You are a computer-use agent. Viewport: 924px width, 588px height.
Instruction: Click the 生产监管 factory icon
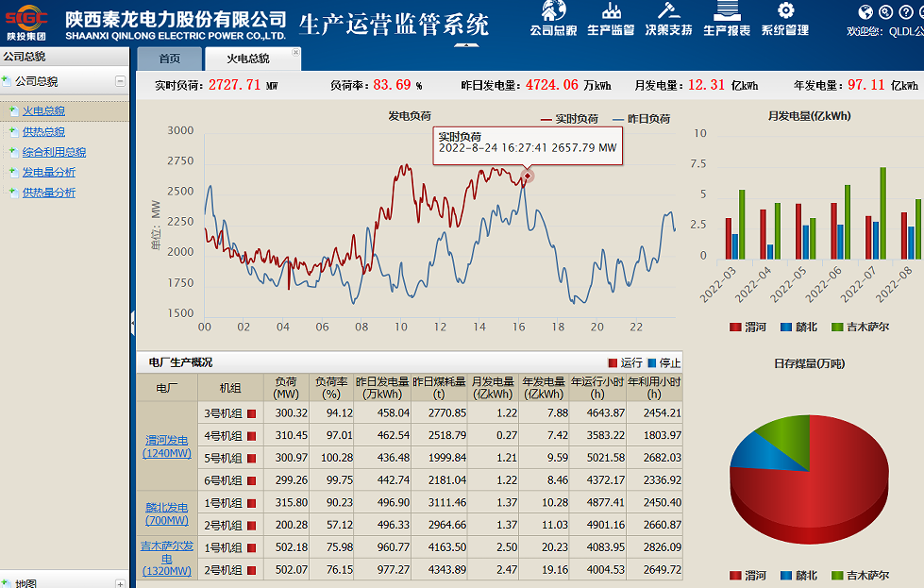tap(611, 11)
